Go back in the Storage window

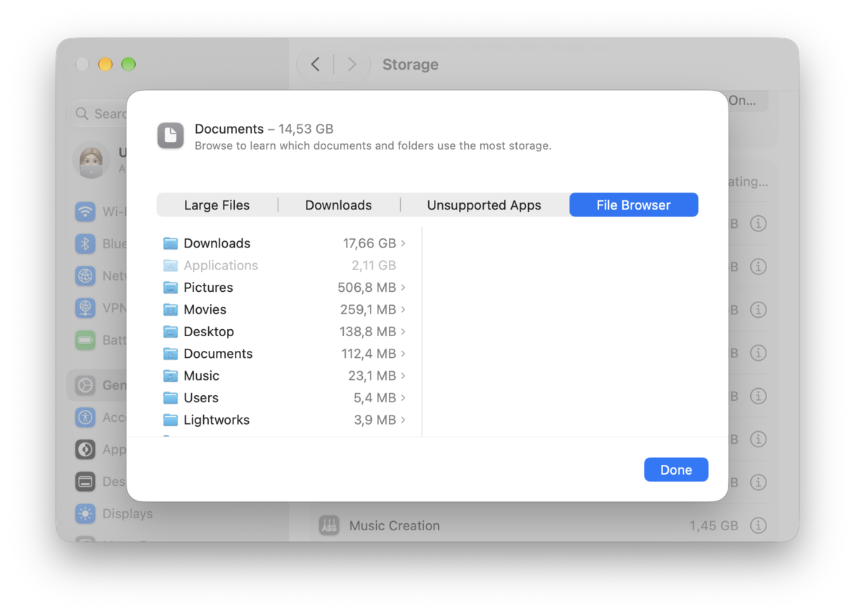(x=316, y=65)
